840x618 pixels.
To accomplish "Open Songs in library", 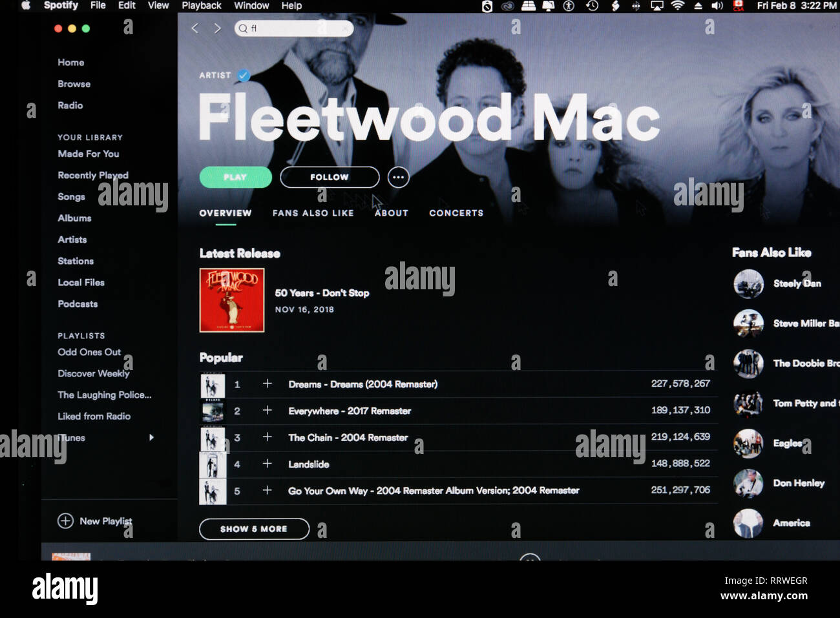I will [72, 196].
